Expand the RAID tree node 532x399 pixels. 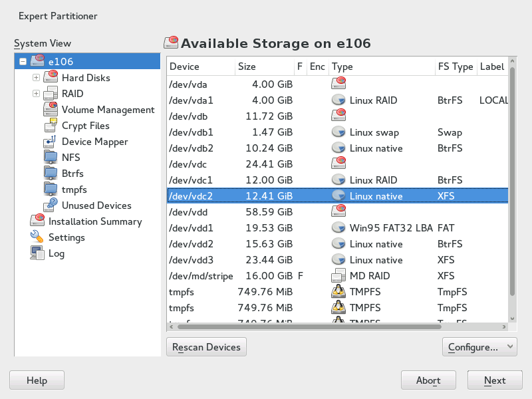click(x=36, y=94)
